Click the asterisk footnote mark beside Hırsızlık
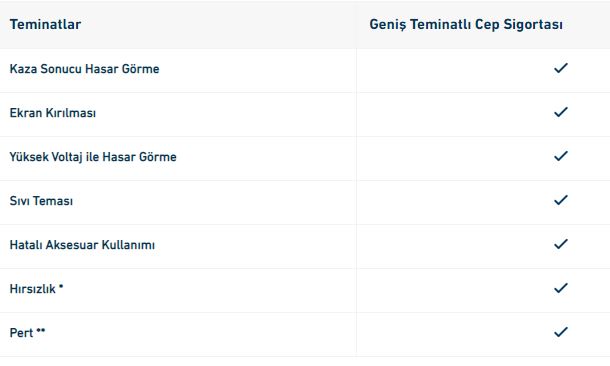610x366 pixels. point(61,286)
